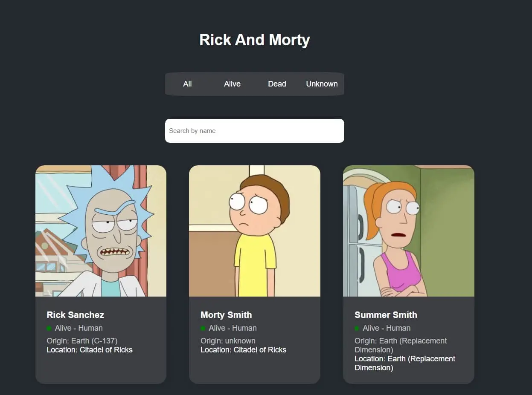The width and height of the screenshot is (532, 395).
Task: Click Morty Smith's green alive status dot
Action: pyautogui.click(x=203, y=329)
